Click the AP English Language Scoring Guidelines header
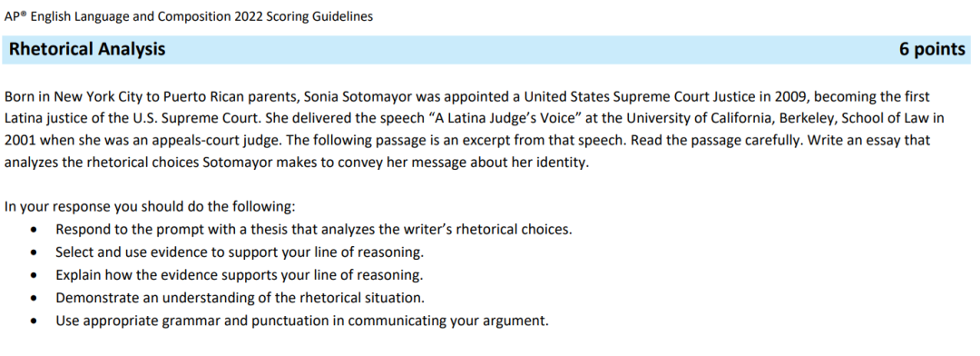Viewport: 980px width, 356px height. [x=188, y=17]
